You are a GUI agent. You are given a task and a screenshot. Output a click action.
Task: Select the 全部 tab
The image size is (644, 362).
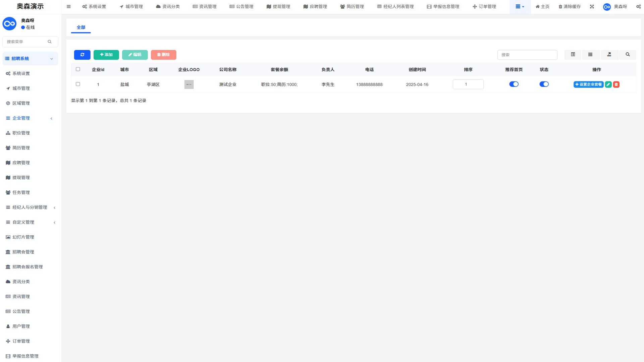pos(81,27)
